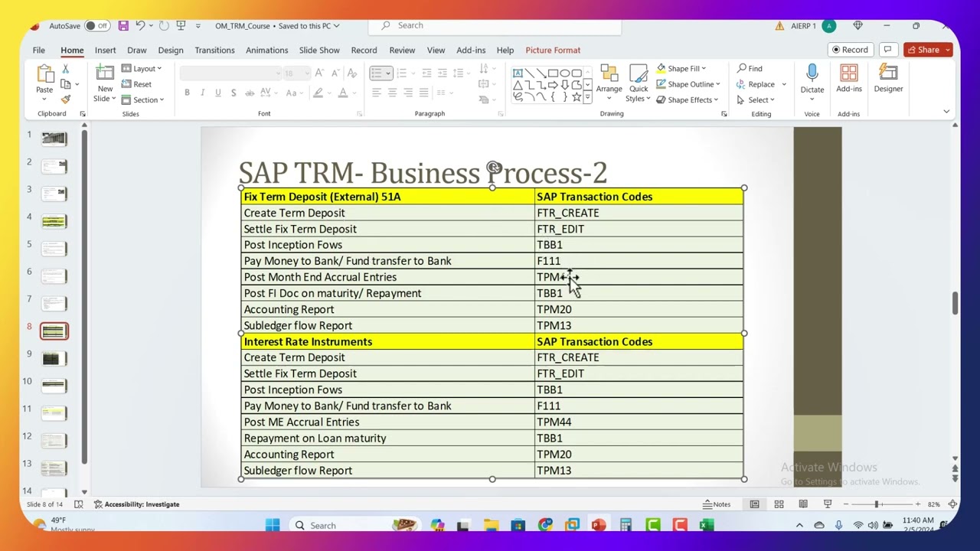
Task: Reset the slide layout
Action: pyautogui.click(x=137, y=84)
